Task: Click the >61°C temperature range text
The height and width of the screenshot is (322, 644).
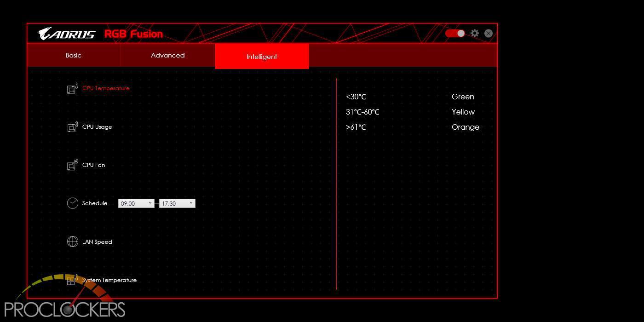Action: [356, 127]
